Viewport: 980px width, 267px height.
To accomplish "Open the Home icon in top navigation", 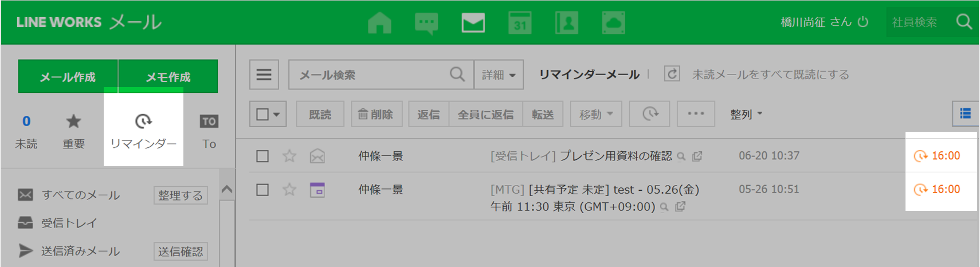I will [x=379, y=23].
